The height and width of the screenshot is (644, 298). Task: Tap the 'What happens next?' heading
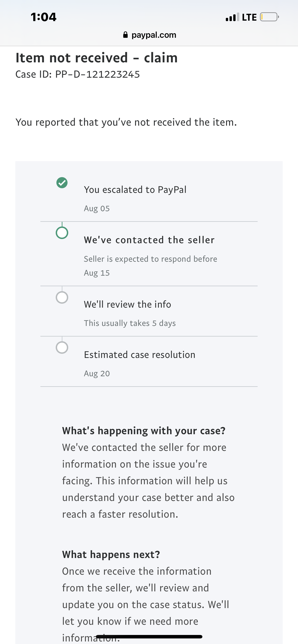click(111, 554)
